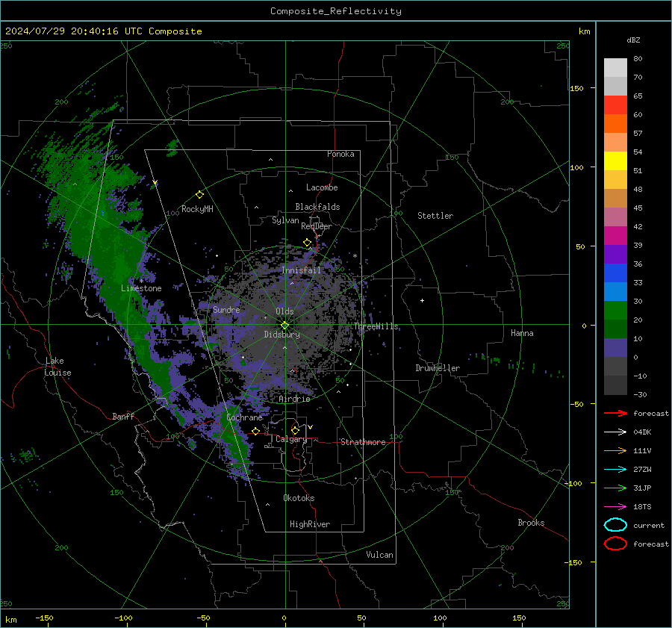Click the Vulcan label
672x628 pixels.
[379, 555]
